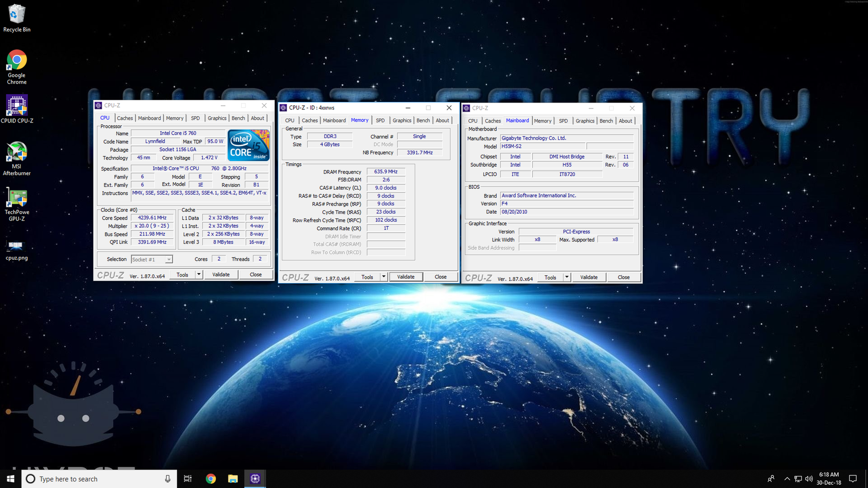Screen dimensions: 868x488
Task: Click the BIOS Brand Award Software field
Action: (x=567, y=196)
